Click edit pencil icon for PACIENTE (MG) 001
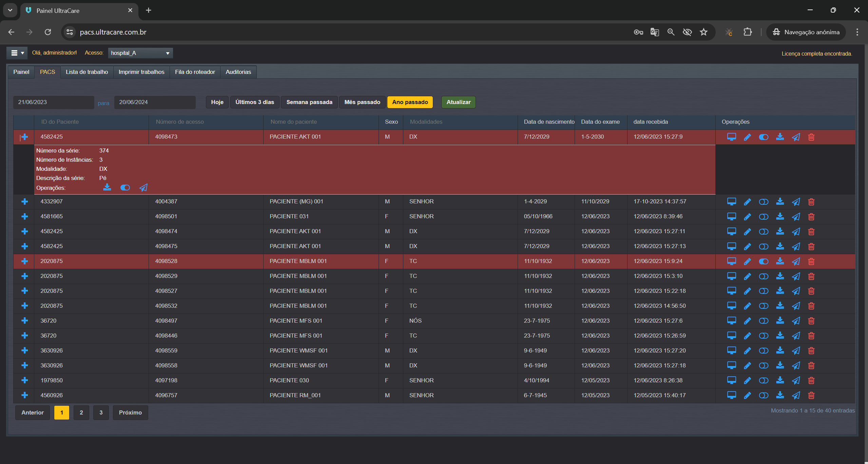The image size is (868, 464). [747, 202]
